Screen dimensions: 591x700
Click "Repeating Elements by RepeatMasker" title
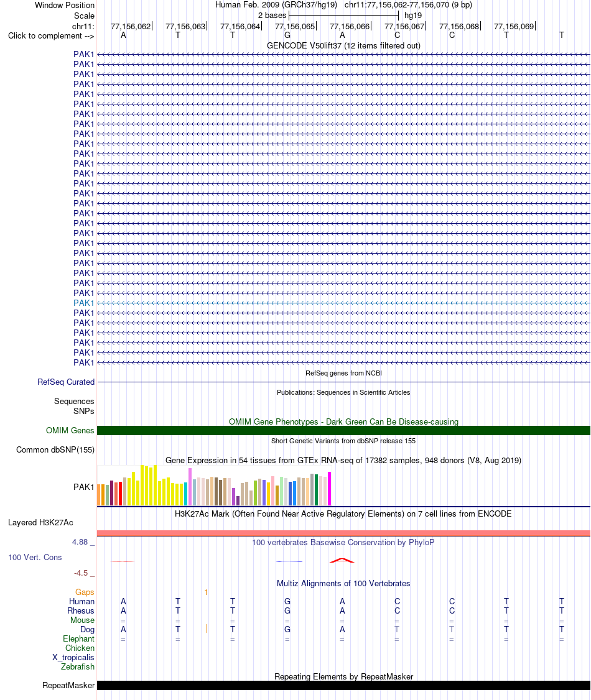pos(343,677)
